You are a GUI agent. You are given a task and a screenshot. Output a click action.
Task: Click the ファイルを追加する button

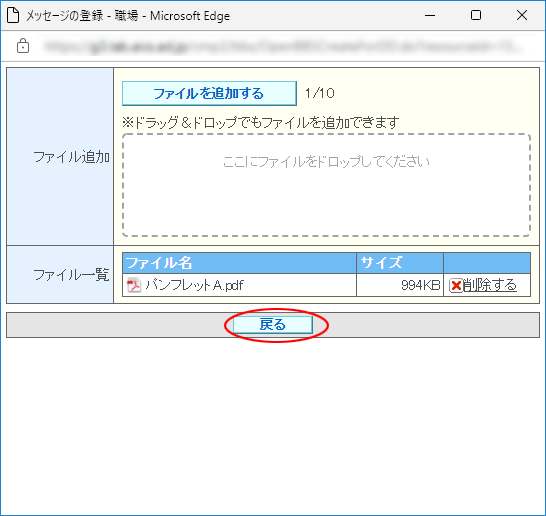click(209, 93)
